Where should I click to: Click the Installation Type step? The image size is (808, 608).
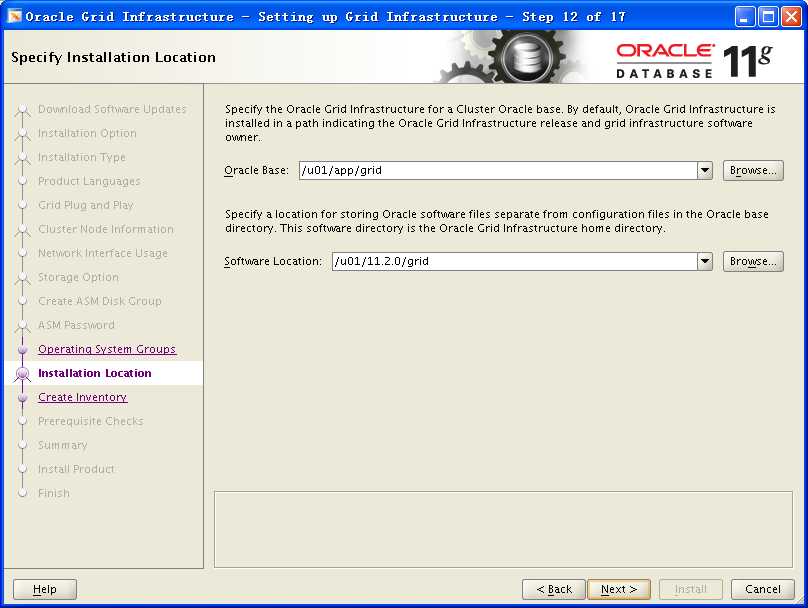tap(81, 157)
